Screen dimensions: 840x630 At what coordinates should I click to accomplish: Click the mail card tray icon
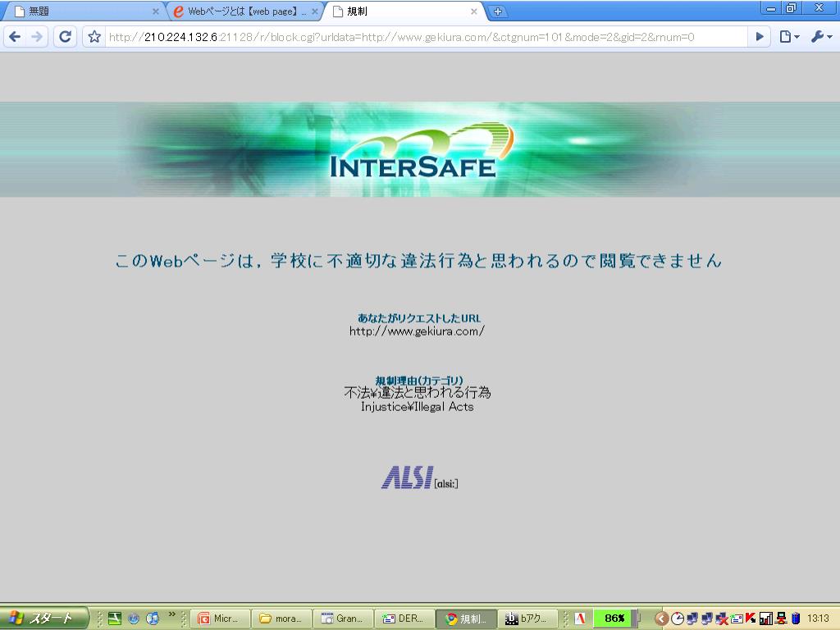(x=737, y=619)
